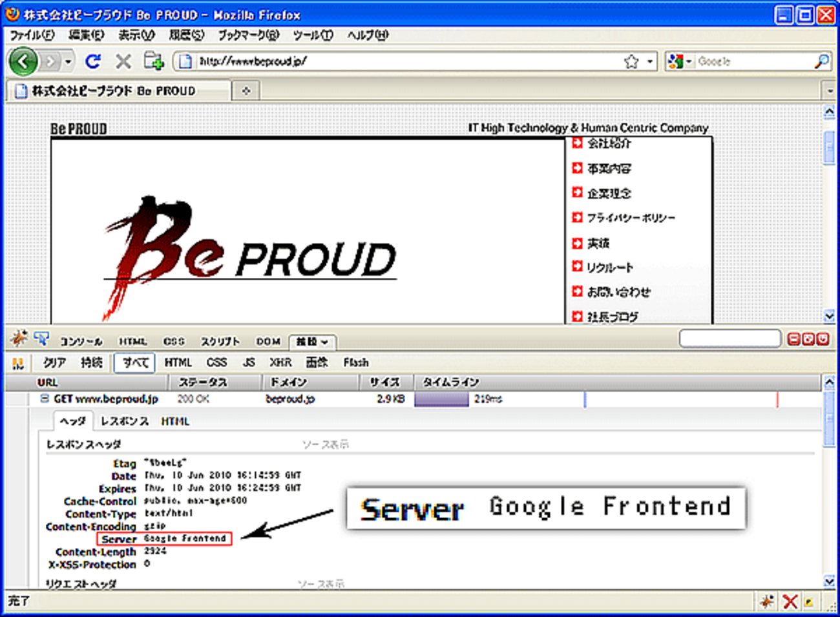Click the search magnifier icon
This screenshot has width=840, height=617.
tap(821, 61)
